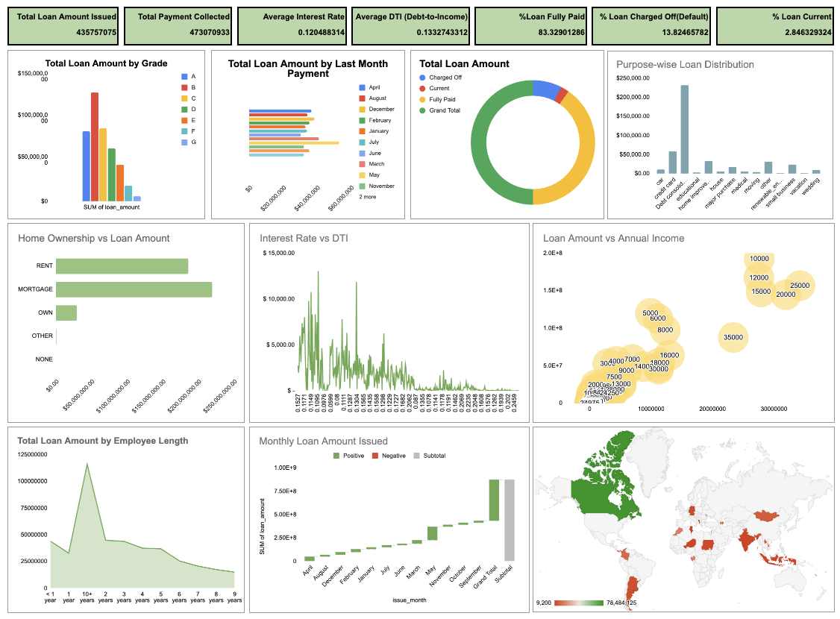Select the gray Subtotal waterfall bar

pos(509,520)
